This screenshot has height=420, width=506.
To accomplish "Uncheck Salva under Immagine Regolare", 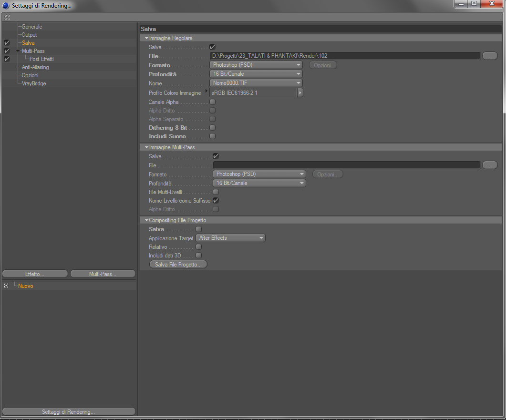I will pyautogui.click(x=212, y=47).
